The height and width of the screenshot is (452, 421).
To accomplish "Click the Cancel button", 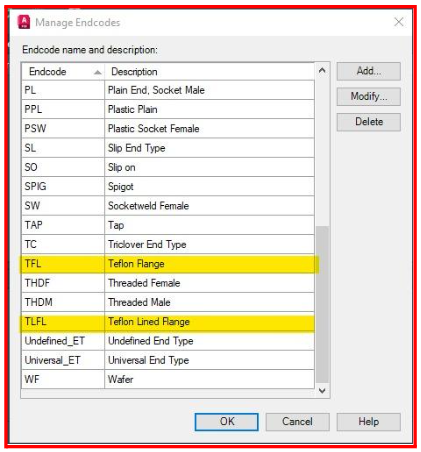I will pyautogui.click(x=297, y=422).
